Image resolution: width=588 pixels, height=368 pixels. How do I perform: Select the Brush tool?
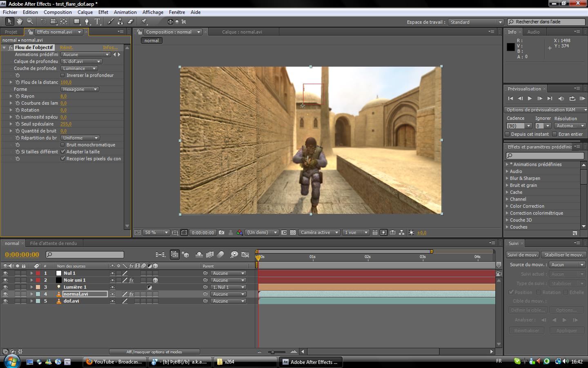coord(110,21)
